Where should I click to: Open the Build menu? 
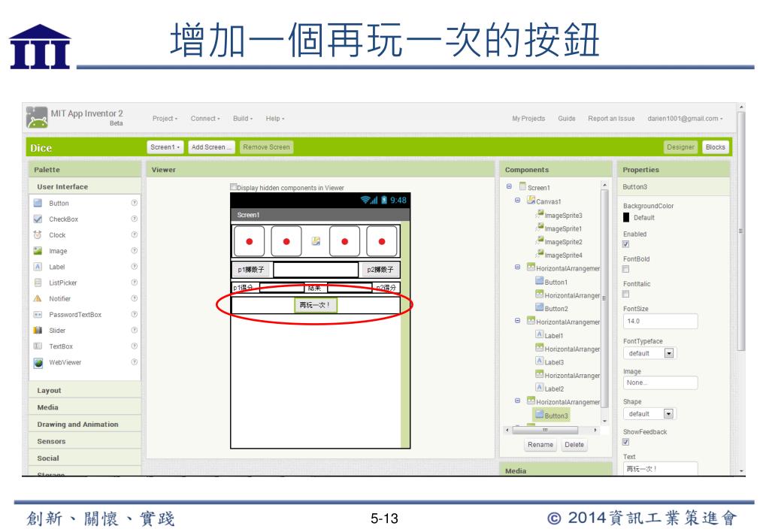pyautogui.click(x=243, y=119)
